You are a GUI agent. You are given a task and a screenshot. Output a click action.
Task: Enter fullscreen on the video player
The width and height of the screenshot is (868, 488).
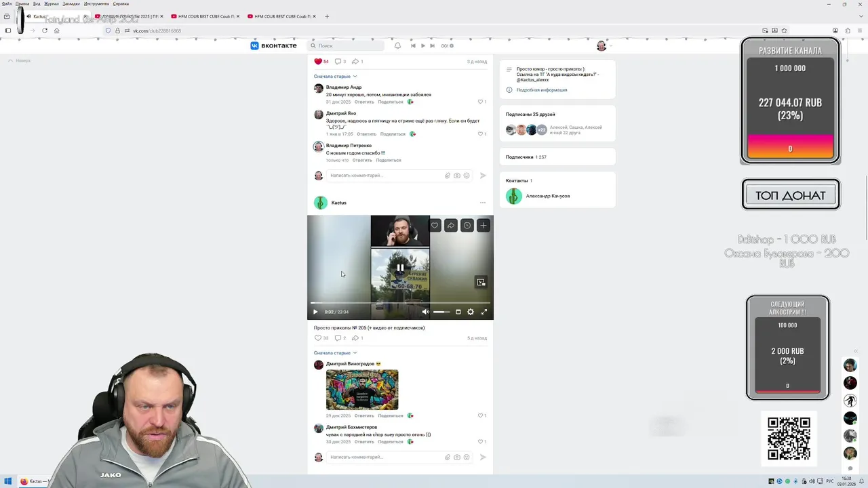coord(484,312)
